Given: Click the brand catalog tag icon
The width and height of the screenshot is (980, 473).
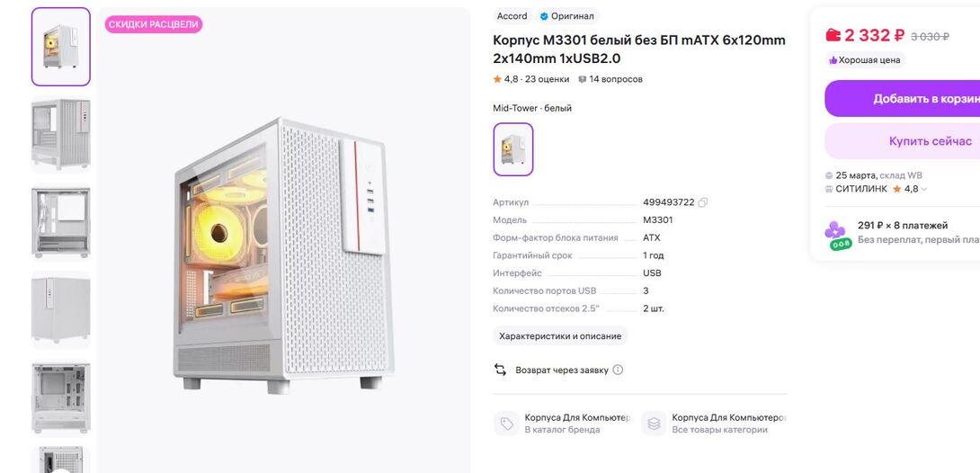Looking at the screenshot, I should [507, 424].
